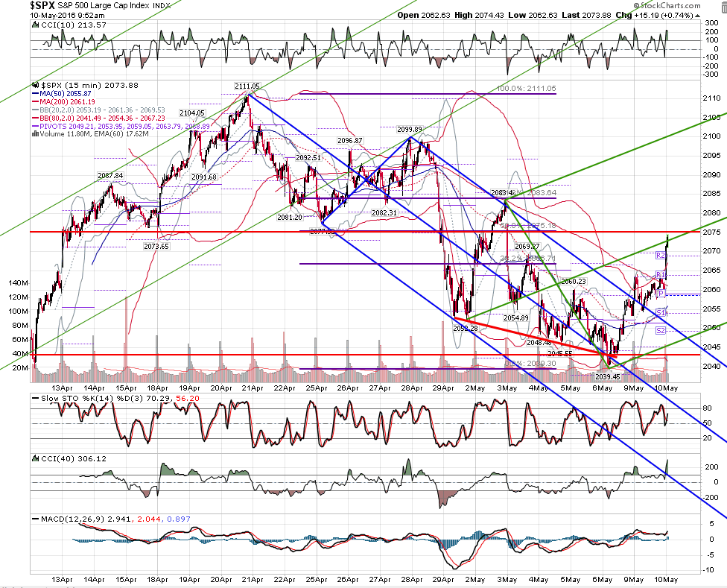Image resolution: width=727 pixels, height=588 pixels.
Task: Click the 2111.05 peak price label
Action: point(247,86)
